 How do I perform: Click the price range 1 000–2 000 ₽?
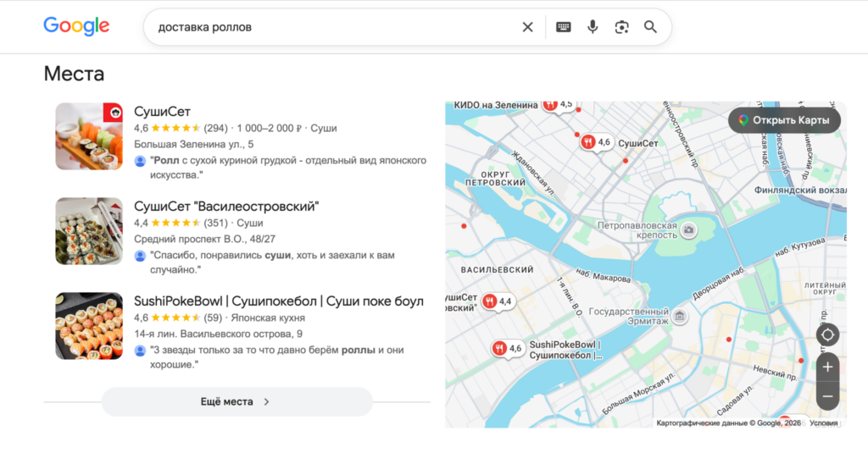[269, 129]
